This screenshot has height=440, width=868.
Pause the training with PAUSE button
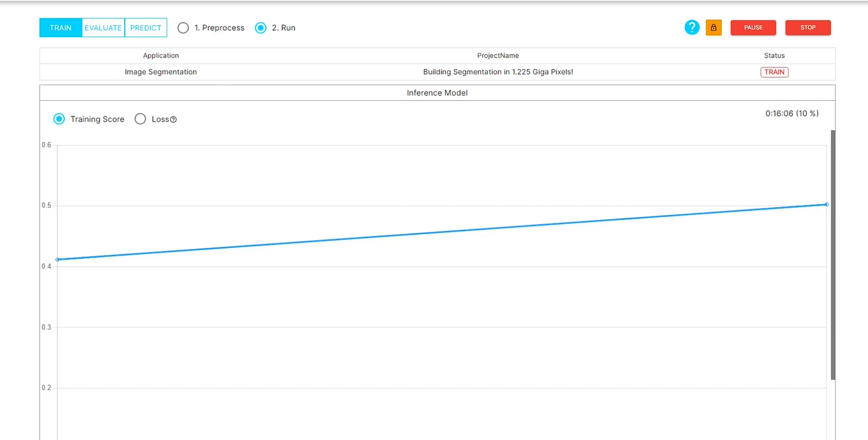[753, 28]
